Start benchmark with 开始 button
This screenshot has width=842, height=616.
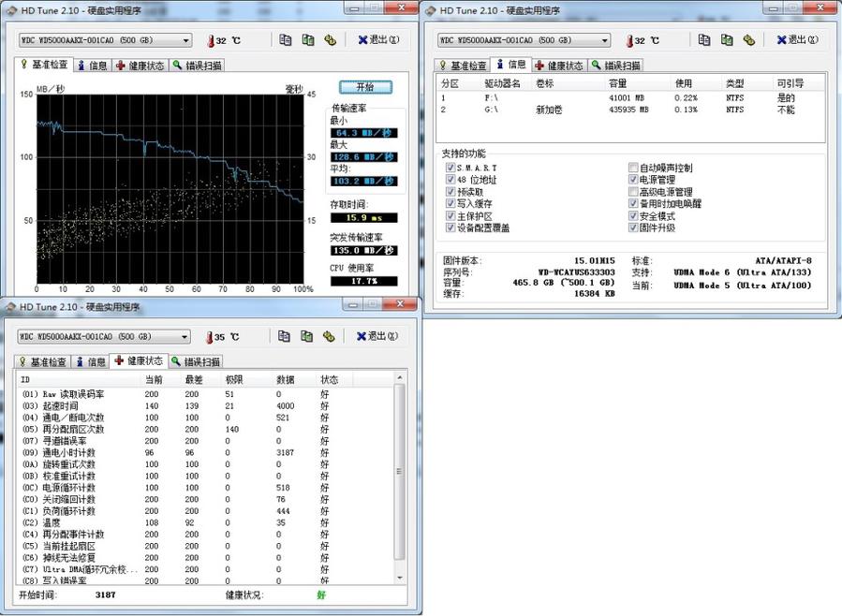click(365, 87)
